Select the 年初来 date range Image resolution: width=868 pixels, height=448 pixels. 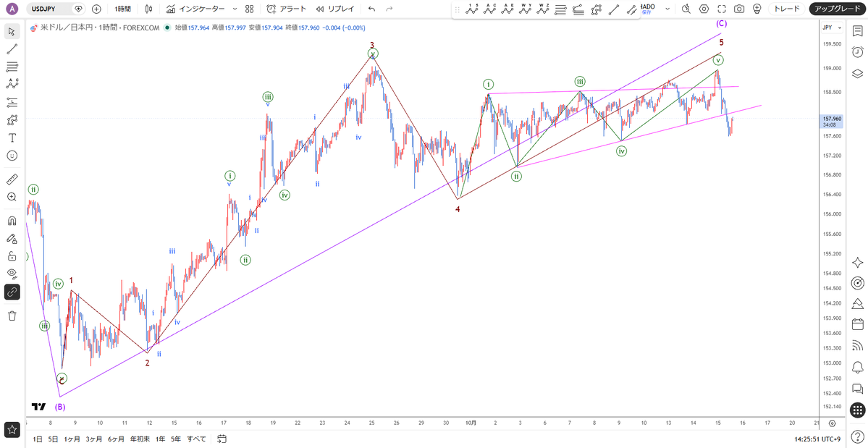pyautogui.click(x=140, y=439)
